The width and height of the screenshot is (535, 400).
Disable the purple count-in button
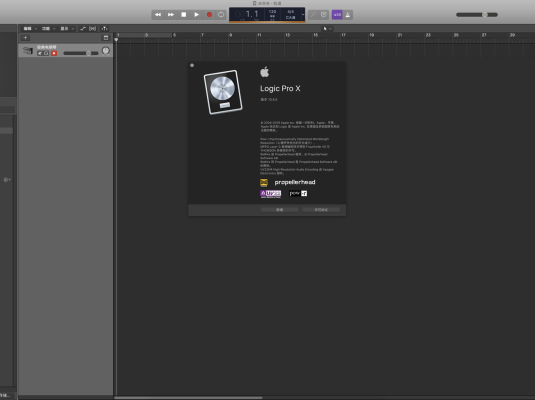337,15
